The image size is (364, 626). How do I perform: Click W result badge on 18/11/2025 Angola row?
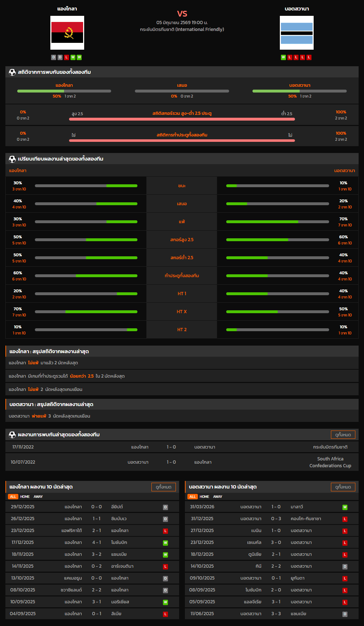coord(165,555)
